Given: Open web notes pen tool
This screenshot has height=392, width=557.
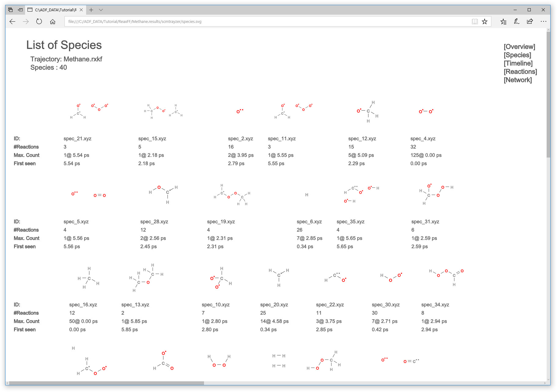Looking at the screenshot, I should point(517,21).
